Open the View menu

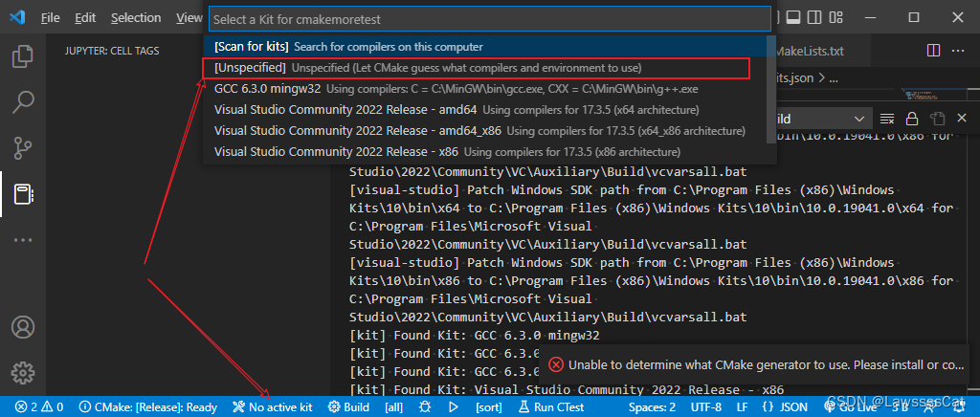189,18
